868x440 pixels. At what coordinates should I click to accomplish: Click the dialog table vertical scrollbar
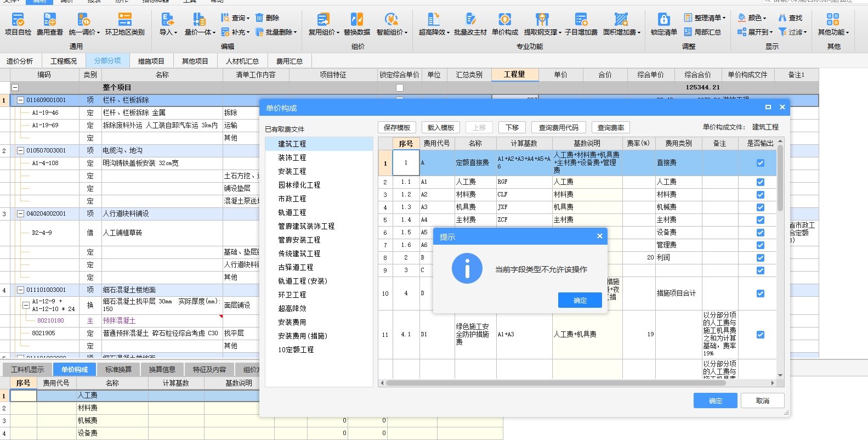(780, 178)
